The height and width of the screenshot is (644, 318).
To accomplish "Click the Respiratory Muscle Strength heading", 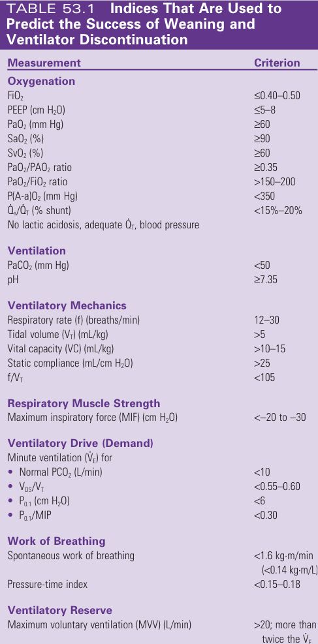I will (84, 403).
